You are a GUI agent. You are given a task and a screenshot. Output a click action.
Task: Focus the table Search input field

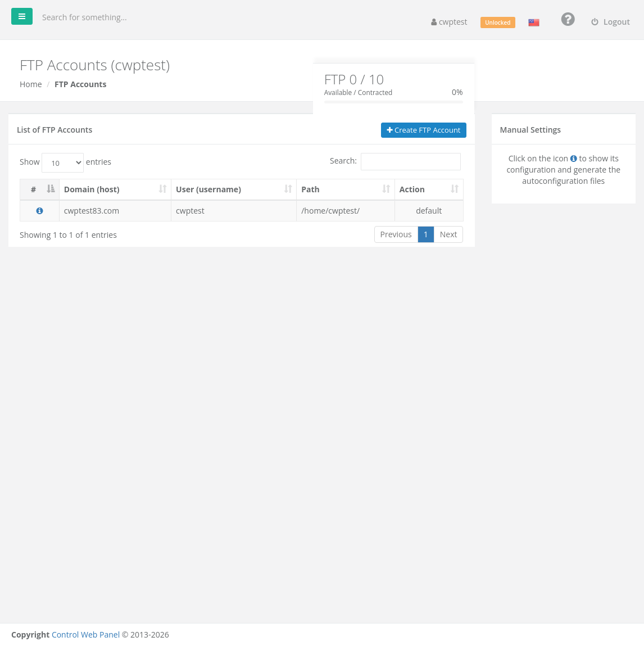coord(411,161)
